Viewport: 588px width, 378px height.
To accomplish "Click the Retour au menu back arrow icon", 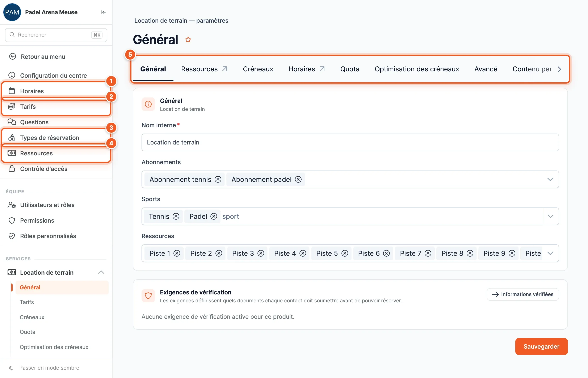I will tap(13, 56).
